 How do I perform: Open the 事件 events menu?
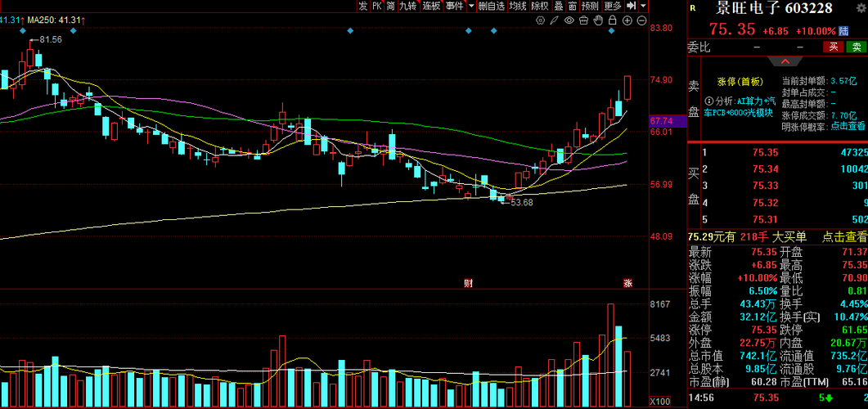point(455,6)
